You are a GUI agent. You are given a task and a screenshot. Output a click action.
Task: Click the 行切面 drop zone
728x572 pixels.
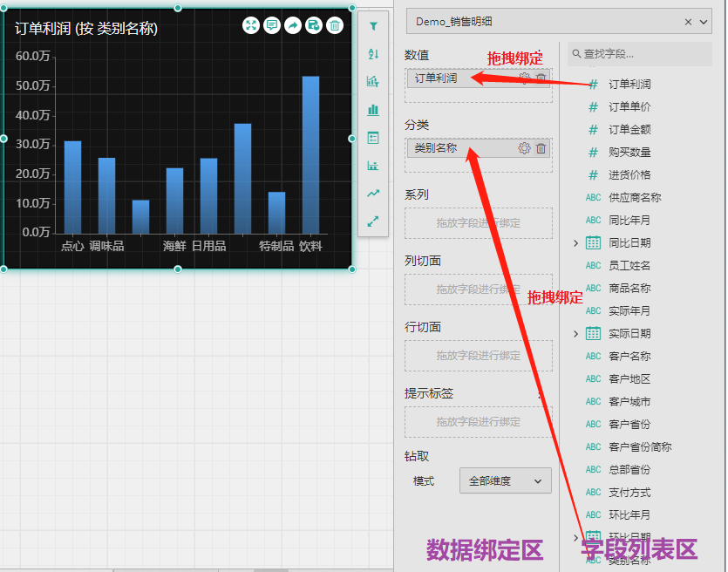(x=479, y=356)
